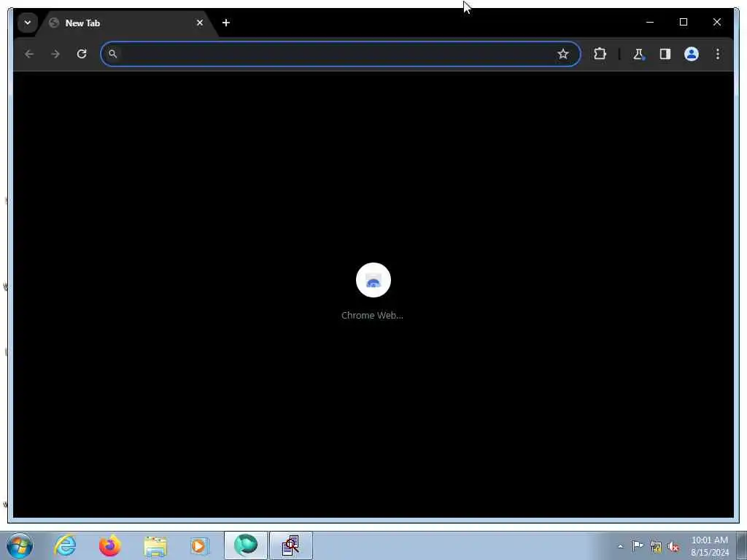747x560 pixels.
Task: Open the Chrome profile avatar
Action: [x=692, y=54]
